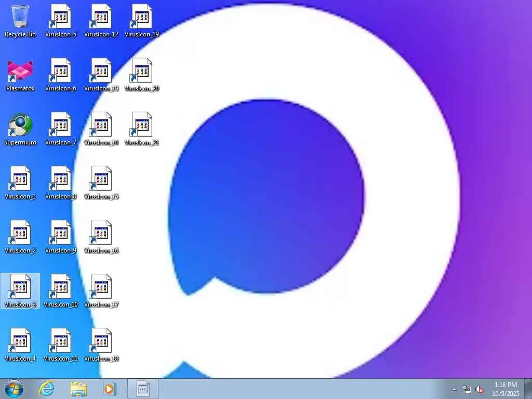
Task: Select the VirusIcon_9 shortcut
Action: click(x=61, y=237)
